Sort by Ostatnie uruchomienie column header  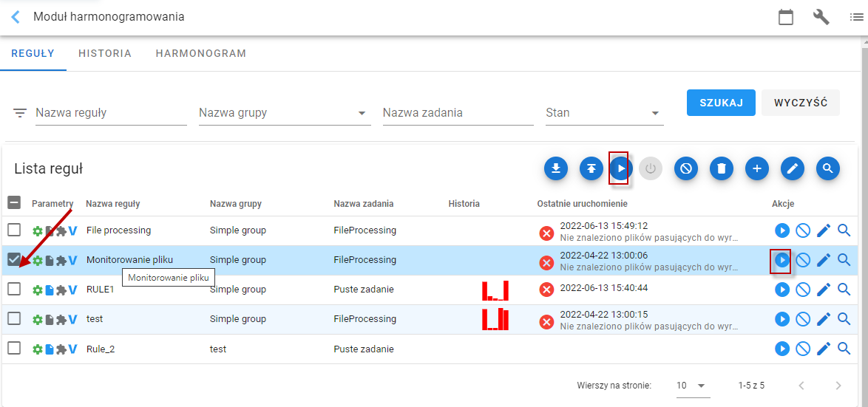click(x=583, y=204)
